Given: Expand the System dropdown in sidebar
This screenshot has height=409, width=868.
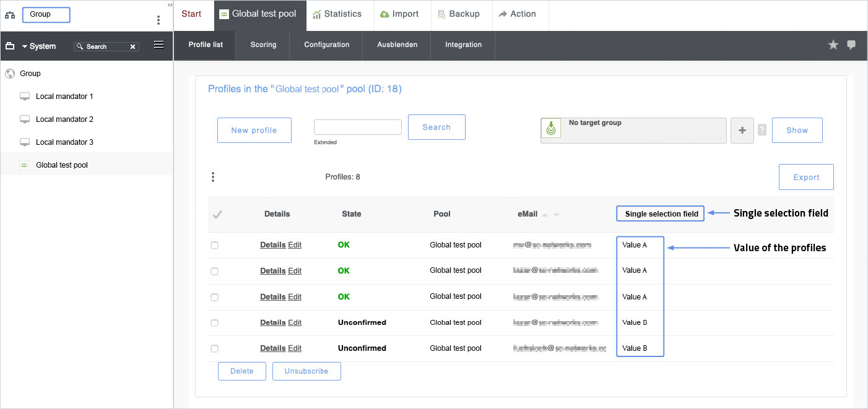Looking at the screenshot, I should (x=25, y=46).
